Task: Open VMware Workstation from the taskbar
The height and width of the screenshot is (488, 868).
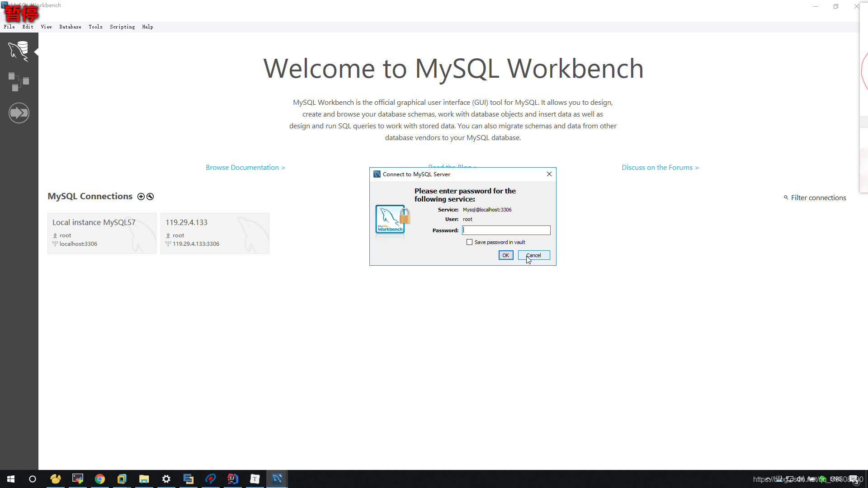Action: (x=122, y=479)
